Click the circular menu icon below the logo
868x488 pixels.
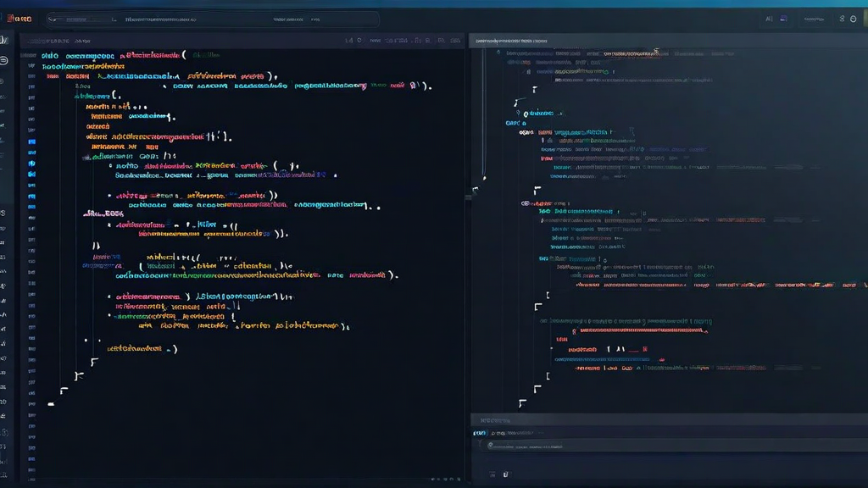pos(8,61)
